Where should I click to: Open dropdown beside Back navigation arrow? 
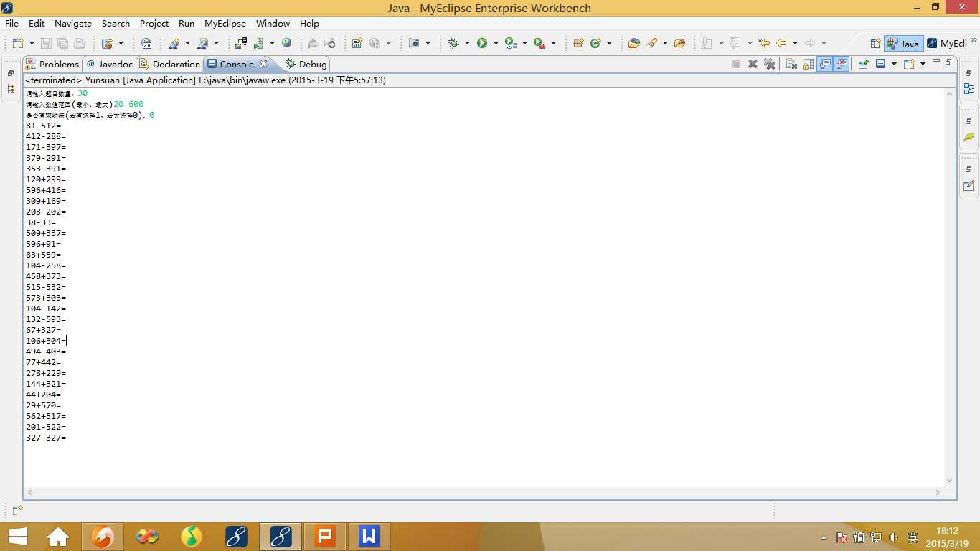795,43
